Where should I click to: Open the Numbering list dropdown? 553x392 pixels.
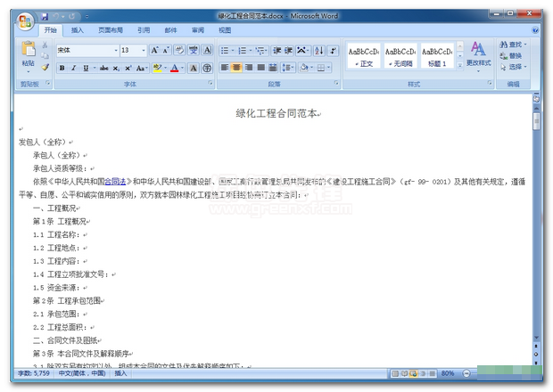251,51
